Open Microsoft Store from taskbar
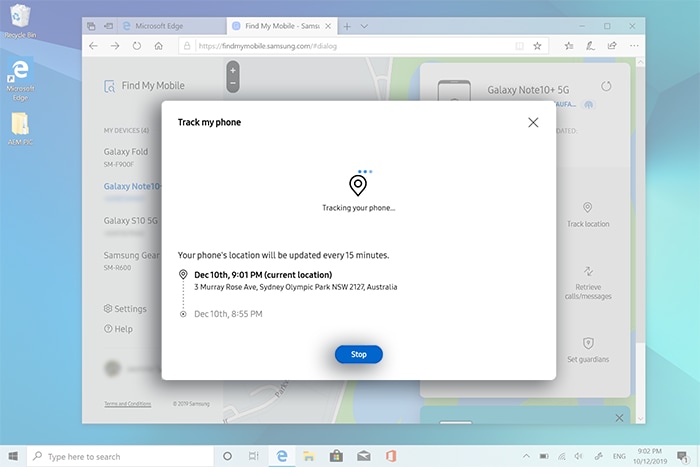Screen dimensions: 700x467 336,456
